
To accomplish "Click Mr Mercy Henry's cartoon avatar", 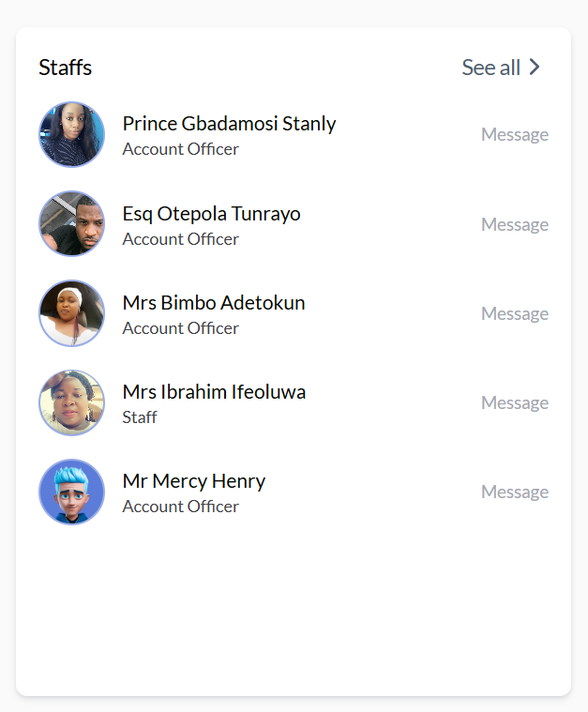I will pyautogui.click(x=71, y=492).
